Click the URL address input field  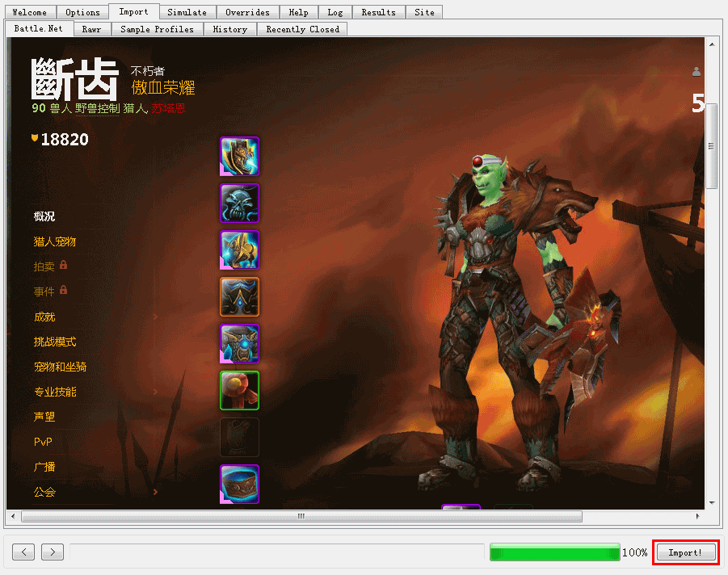pyautogui.click(x=276, y=552)
